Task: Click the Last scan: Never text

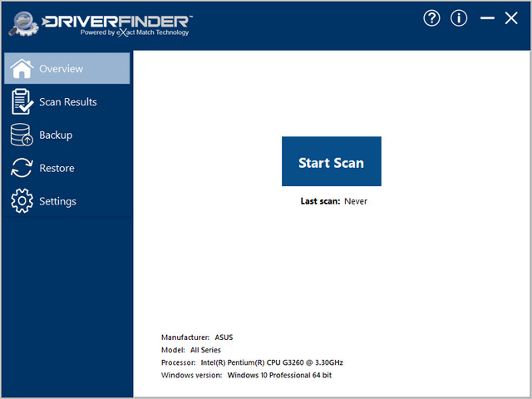Action: [x=333, y=201]
